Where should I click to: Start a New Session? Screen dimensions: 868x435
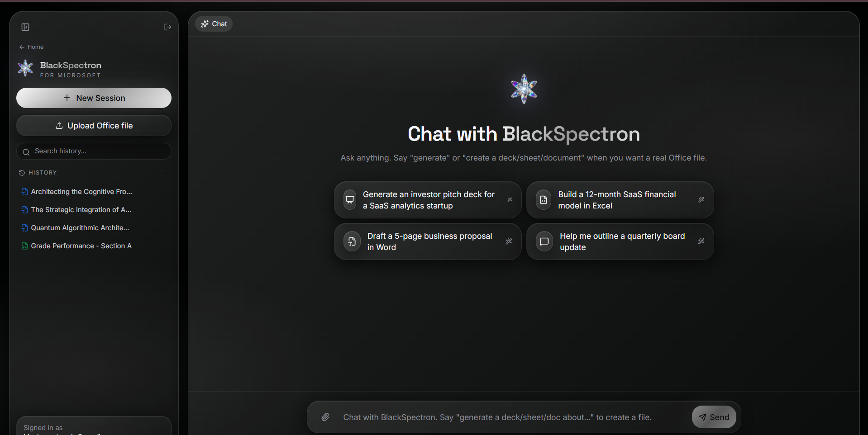[94, 98]
